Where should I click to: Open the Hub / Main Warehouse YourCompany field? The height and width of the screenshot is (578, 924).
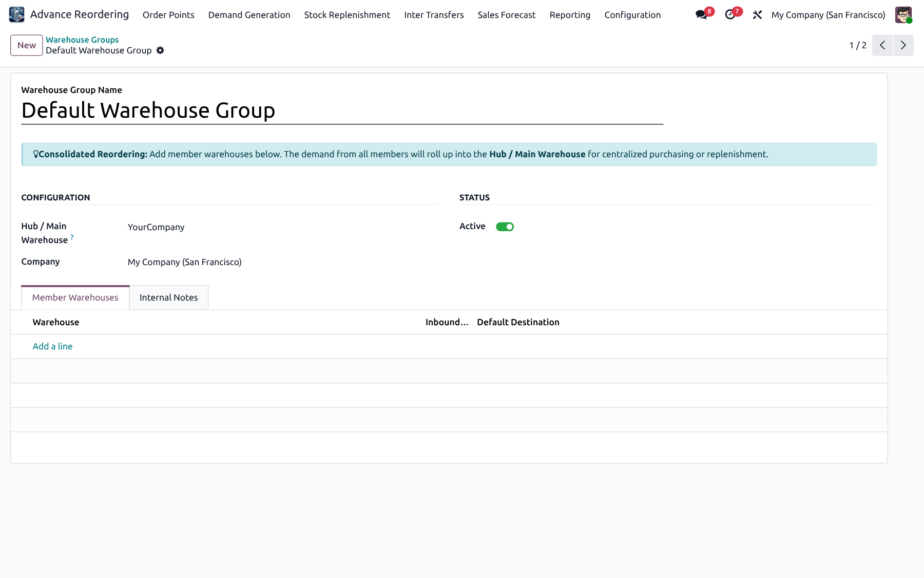pyautogui.click(x=282, y=227)
